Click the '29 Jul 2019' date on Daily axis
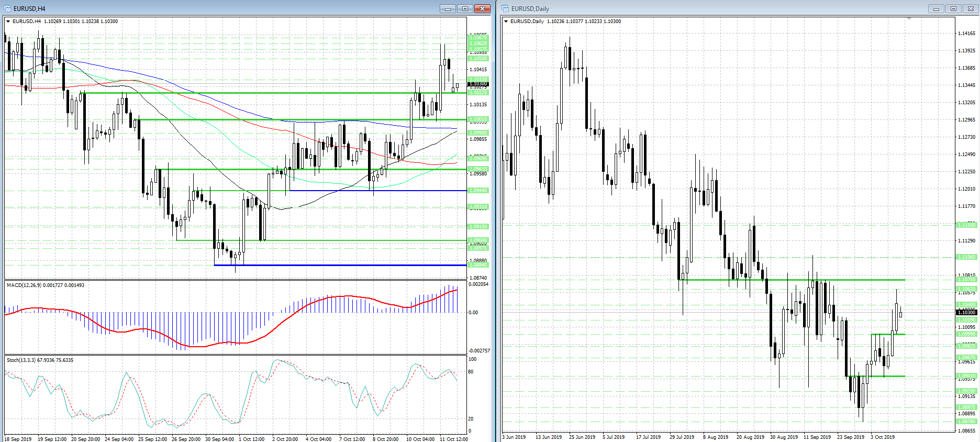Screen dimensions: 980x442 [682, 437]
